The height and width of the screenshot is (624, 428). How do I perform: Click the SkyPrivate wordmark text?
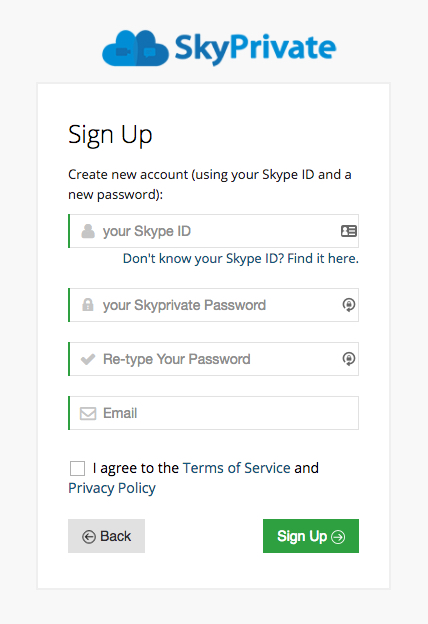click(x=255, y=49)
